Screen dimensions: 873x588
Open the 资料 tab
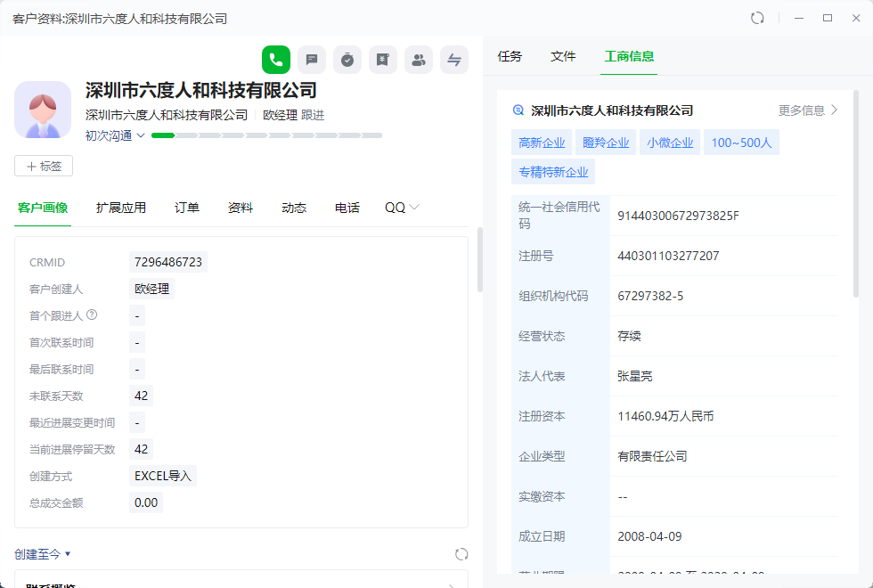[x=240, y=208]
